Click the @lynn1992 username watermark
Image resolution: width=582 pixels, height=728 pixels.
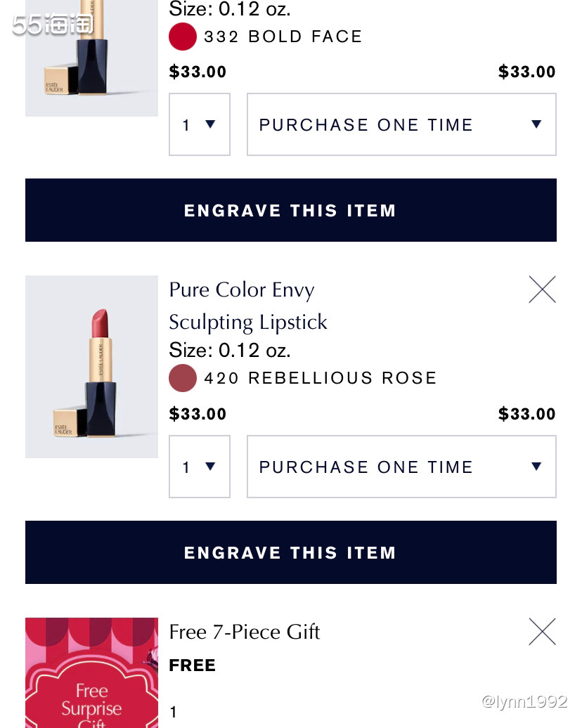click(524, 701)
